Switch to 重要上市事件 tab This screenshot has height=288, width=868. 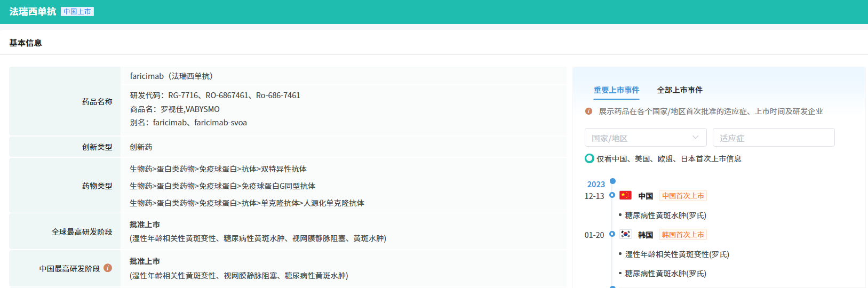click(616, 90)
